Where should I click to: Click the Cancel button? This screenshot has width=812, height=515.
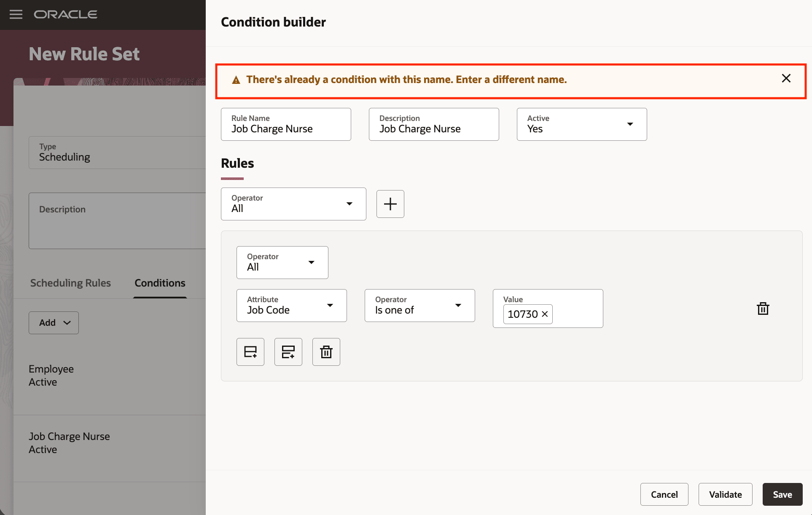664,494
